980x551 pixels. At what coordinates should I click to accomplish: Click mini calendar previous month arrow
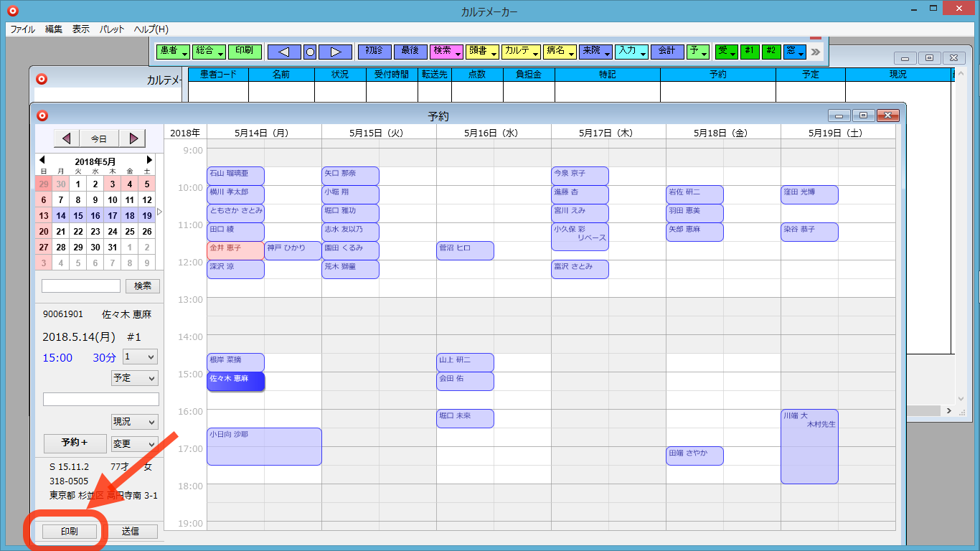pos(42,160)
